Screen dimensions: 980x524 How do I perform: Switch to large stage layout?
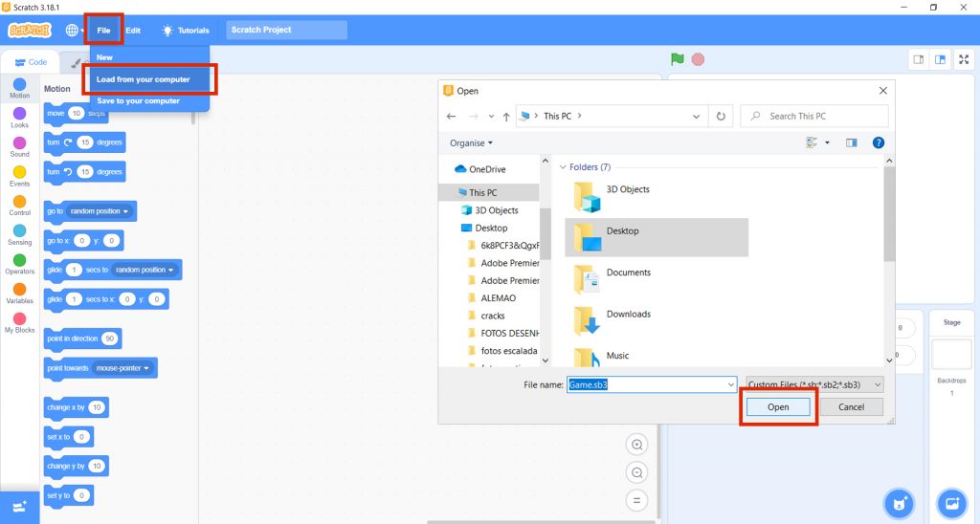pyautogui.click(x=940, y=59)
